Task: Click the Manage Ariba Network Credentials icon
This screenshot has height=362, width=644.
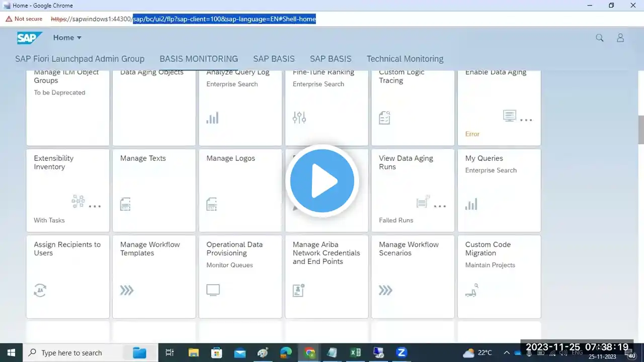Action: 299,290
